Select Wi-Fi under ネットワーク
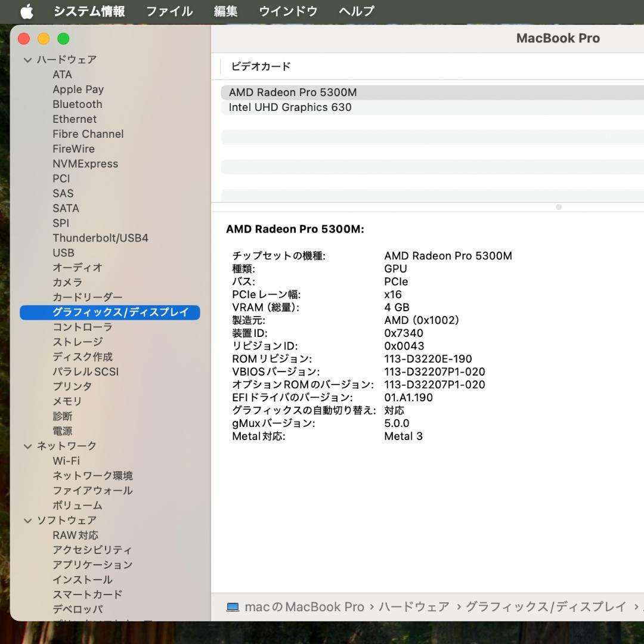The image size is (644, 644). click(x=67, y=460)
